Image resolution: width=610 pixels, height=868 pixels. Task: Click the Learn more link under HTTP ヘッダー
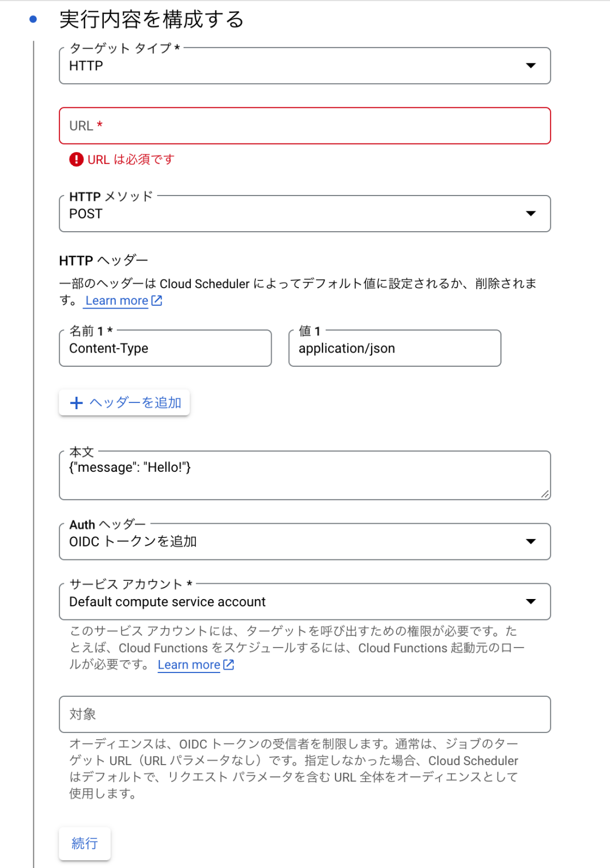[115, 300]
